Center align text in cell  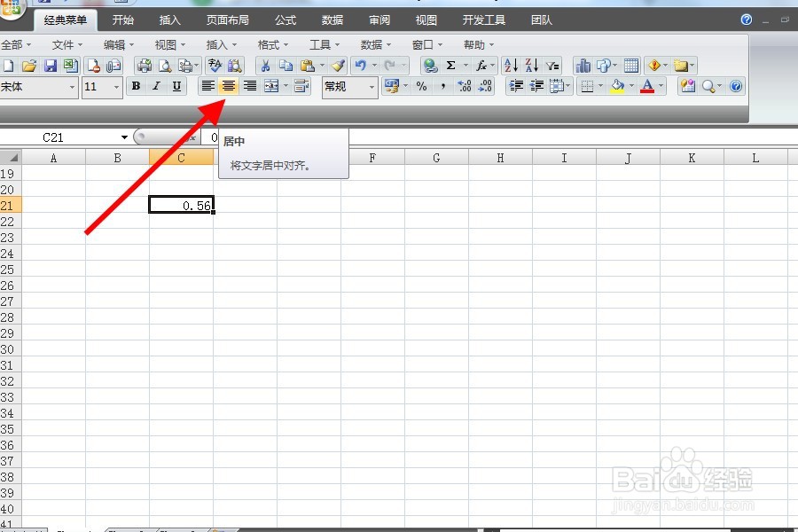pyautogui.click(x=229, y=87)
